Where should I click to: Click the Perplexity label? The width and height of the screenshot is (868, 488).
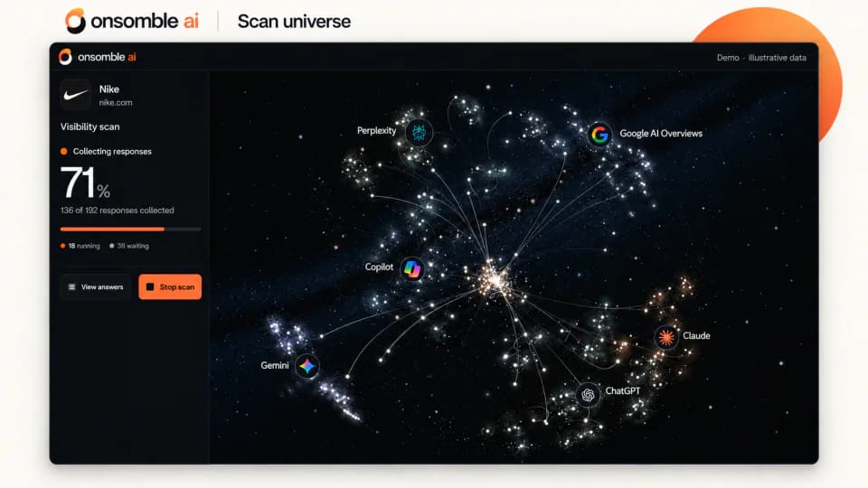(x=376, y=130)
